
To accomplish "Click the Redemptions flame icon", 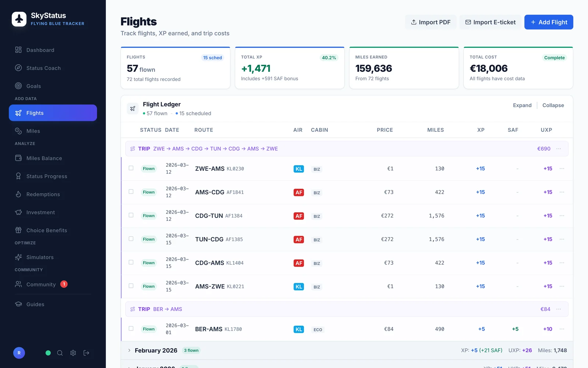I will tap(18, 194).
